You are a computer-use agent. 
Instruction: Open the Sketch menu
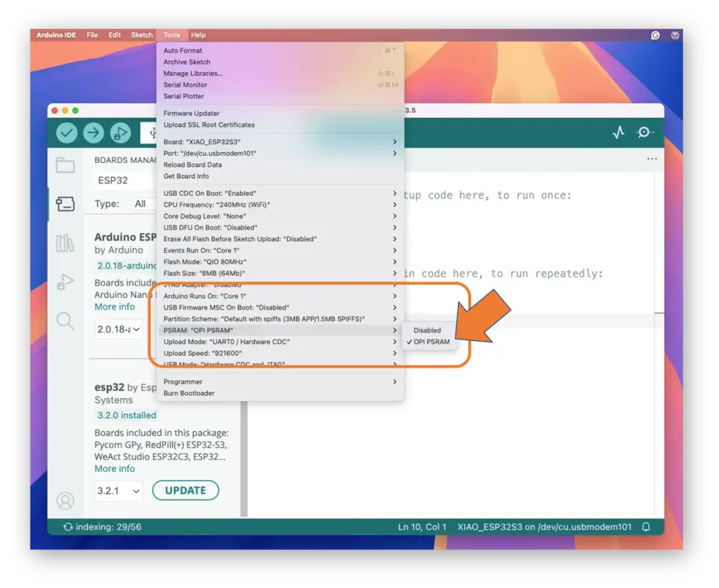point(142,35)
